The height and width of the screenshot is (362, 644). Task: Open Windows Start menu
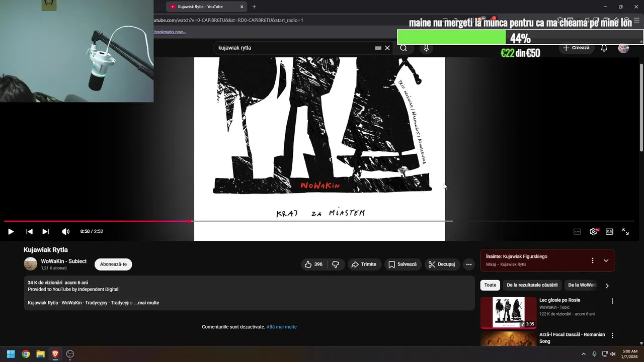11,354
